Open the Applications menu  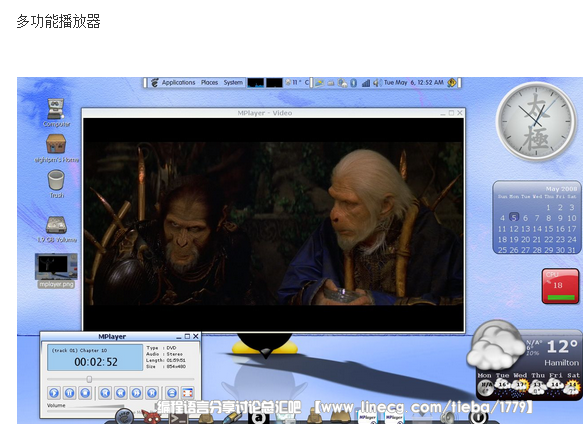coord(178,83)
